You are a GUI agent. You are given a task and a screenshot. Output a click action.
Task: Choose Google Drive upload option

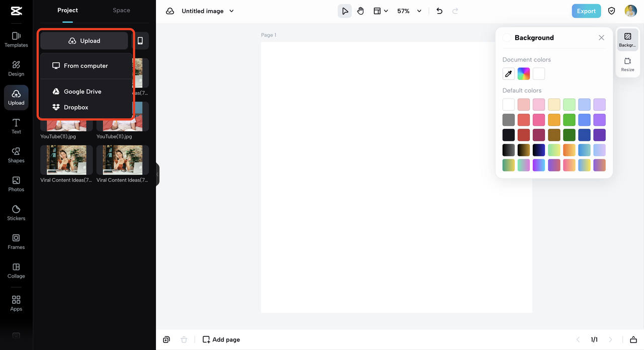pos(86,92)
